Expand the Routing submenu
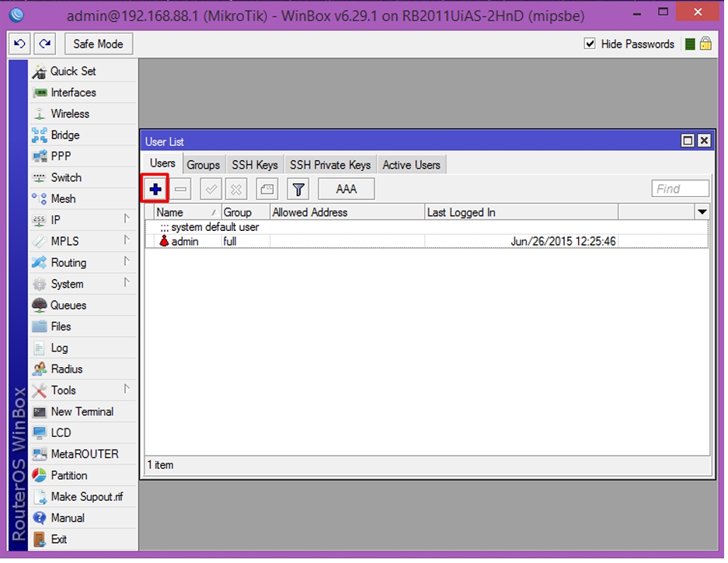This screenshot has width=728, height=563. pyautogui.click(x=84, y=263)
